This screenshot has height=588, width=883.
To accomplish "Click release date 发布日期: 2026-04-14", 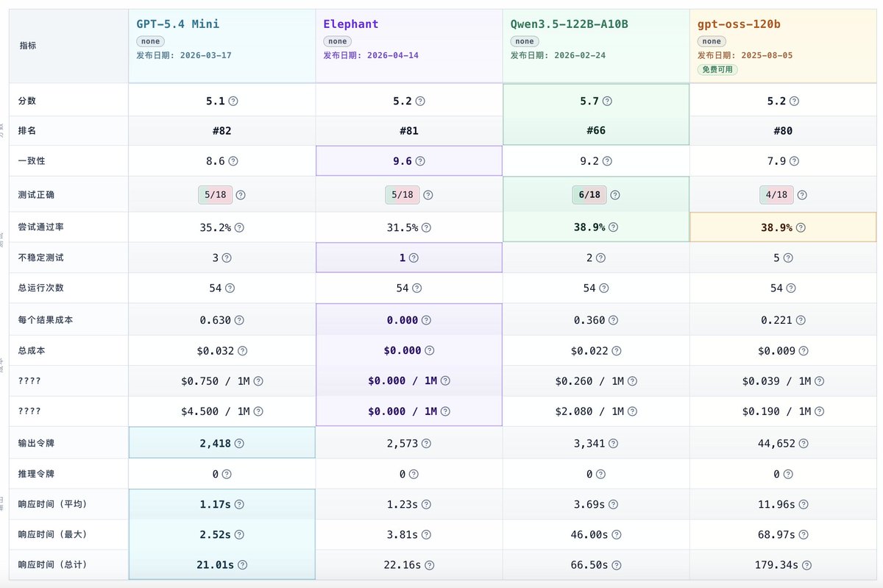I will tap(371, 55).
